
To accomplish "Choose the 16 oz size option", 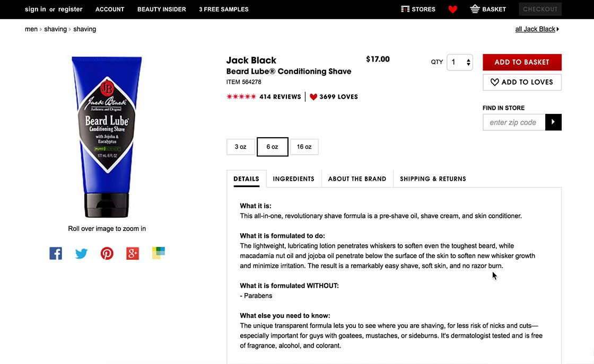I will (304, 147).
